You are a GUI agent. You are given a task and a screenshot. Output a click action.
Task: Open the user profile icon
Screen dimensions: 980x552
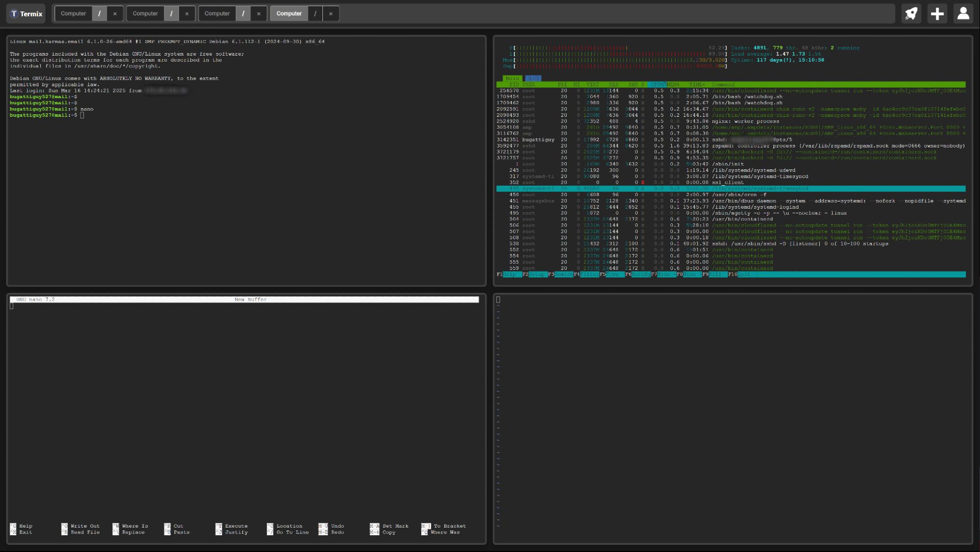(964, 13)
